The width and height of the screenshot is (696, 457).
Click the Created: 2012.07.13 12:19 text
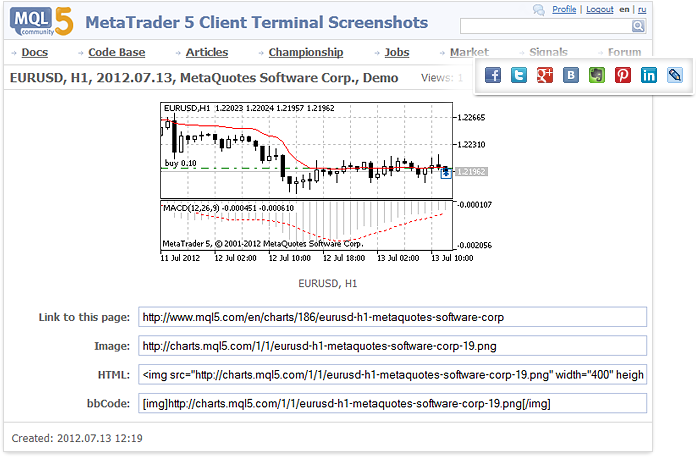click(77, 438)
